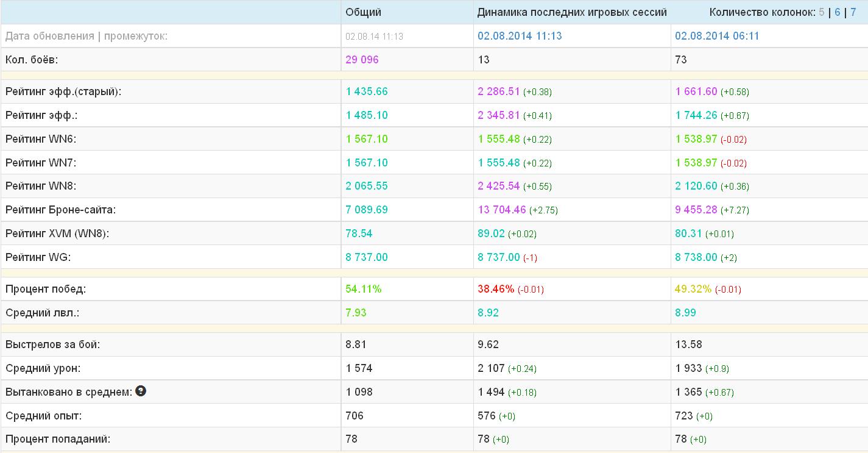Viewport: 868px width, 453px height.
Task: Click the red win percent 38.46%
Action: click(x=496, y=289)
